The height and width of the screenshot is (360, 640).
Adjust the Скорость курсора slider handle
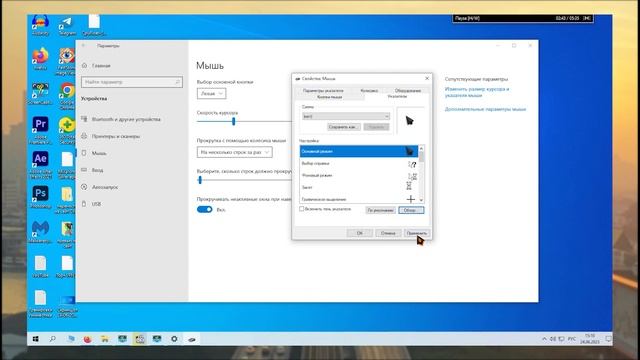click(233, 121)
